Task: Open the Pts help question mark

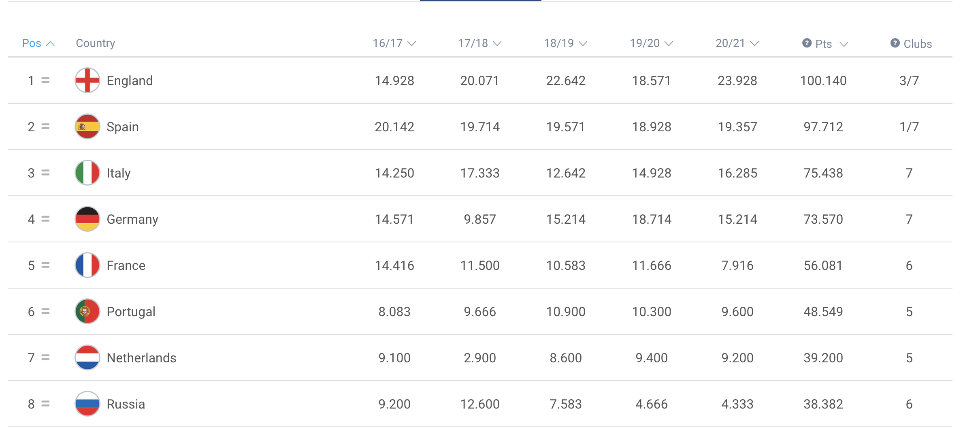Action: (x=807, y=43)
